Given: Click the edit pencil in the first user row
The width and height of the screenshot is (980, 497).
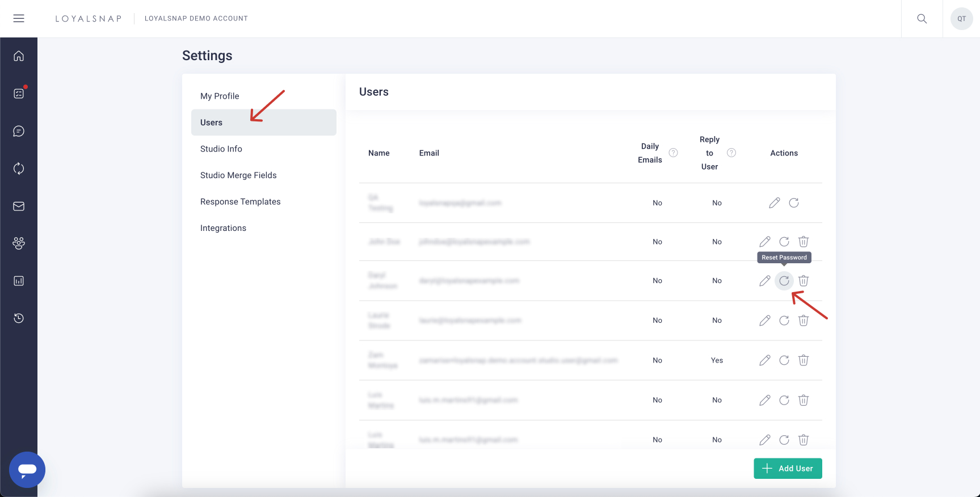Looking at the screenshot, I should [774, 203].
